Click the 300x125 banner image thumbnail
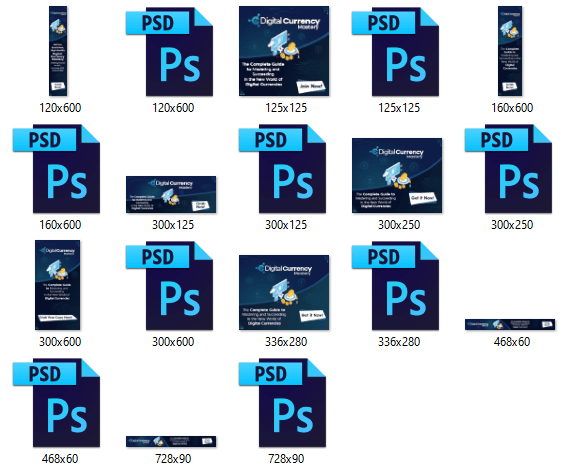Viewport: 567px width, 472px height. (171, 195)
